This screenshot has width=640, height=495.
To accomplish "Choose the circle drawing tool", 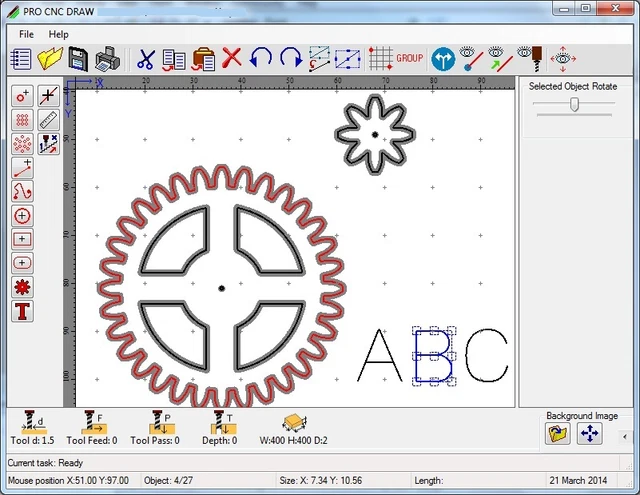I will point(22,215).
